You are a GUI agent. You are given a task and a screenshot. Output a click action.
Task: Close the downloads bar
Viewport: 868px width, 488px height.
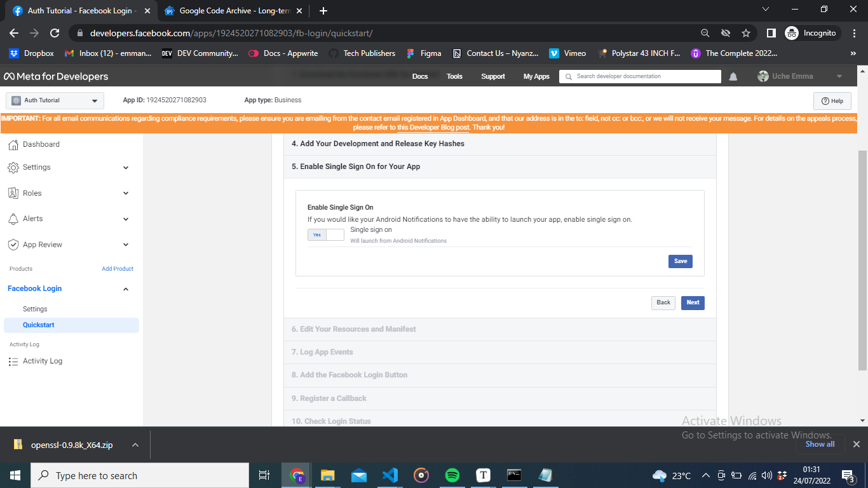(856, 444)
